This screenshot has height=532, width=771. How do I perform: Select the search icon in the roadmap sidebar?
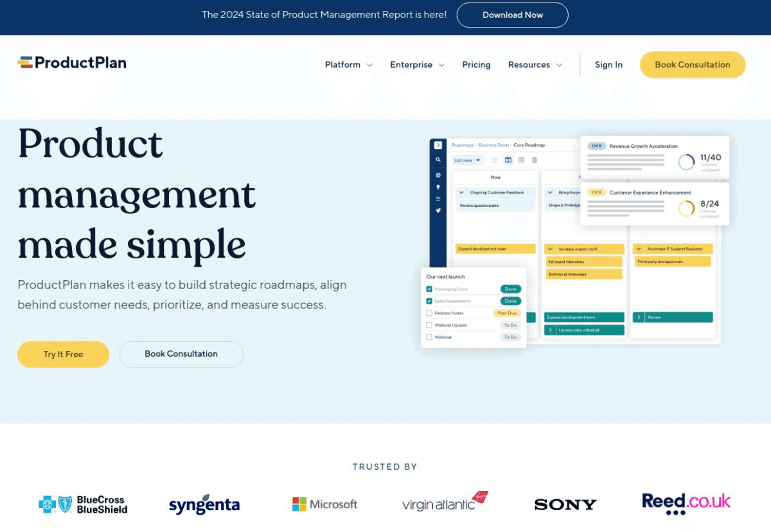[438, 160]
